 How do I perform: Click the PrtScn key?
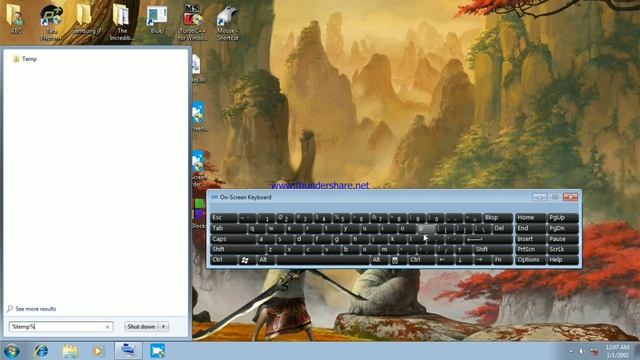pyautogui.click(x=530, y=249)
